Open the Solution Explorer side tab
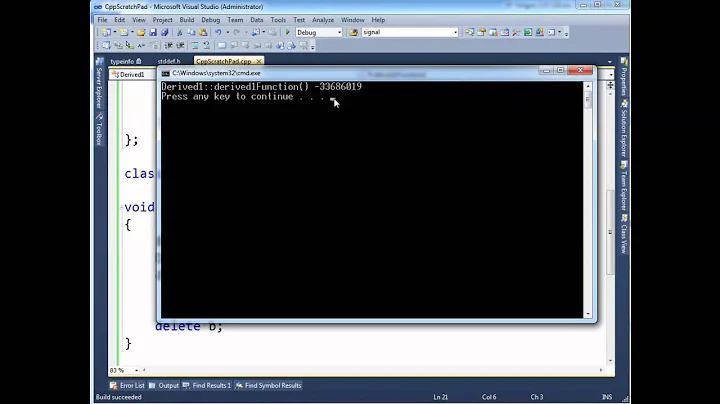This screenshot has height=404, width=720. point(623,129)
